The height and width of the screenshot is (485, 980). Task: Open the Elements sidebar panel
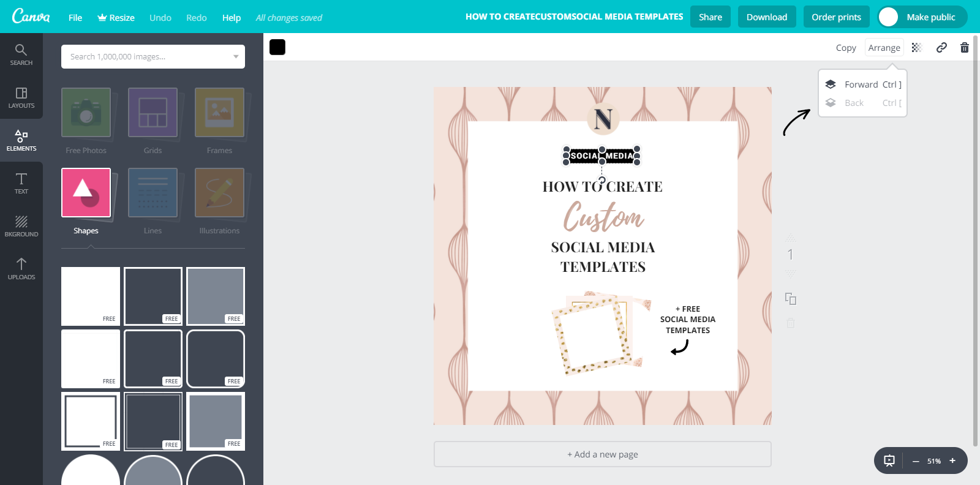(21, 140)
